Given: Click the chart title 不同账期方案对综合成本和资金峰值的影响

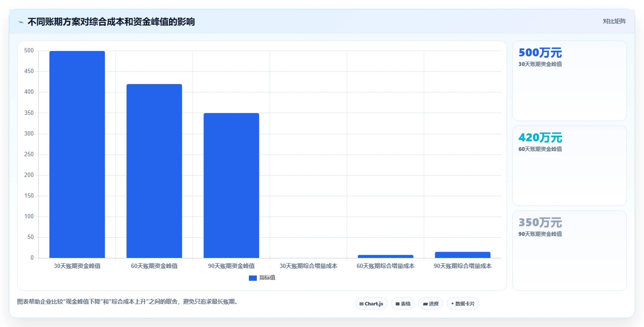Looking at the screenshot, I should coord(111,22).
